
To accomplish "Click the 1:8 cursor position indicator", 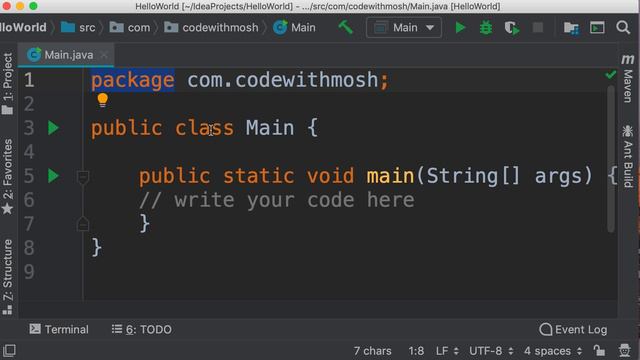I will 416,351.
